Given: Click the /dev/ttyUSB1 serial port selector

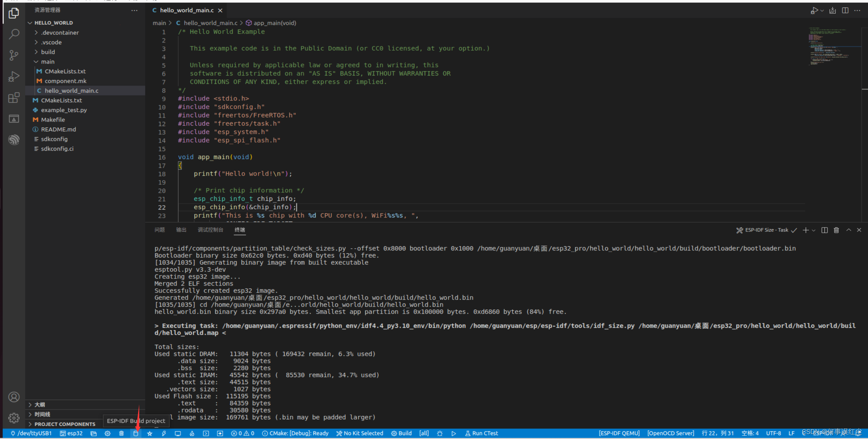Looking at the screenshot, I should click(31, 433).
